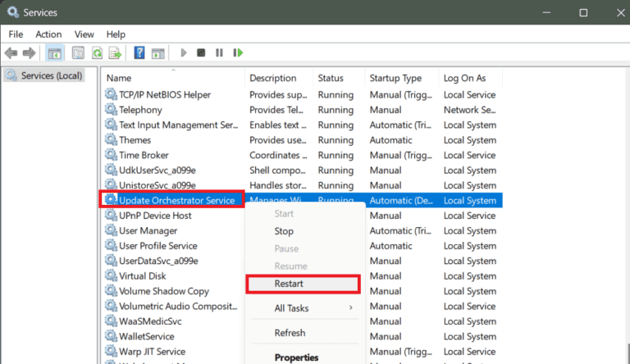630x364 pixels.
Task: Click the Export List toolbar icon
Action: [x=116, y=53]
